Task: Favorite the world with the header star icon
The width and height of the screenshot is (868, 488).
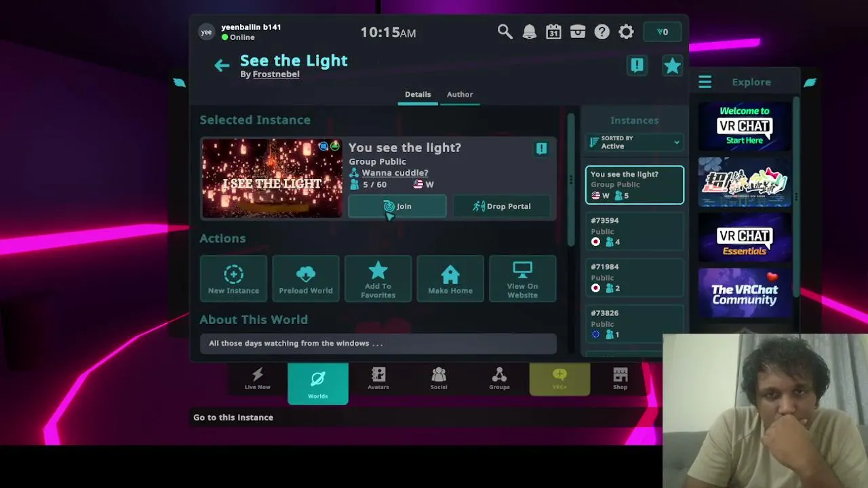Action: (672, 65)
